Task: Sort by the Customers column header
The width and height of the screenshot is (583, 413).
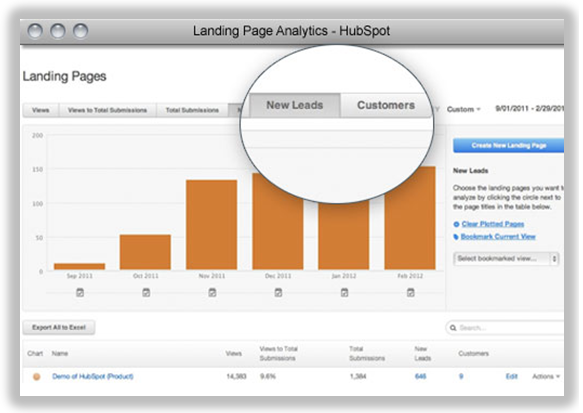Action: 473,353
